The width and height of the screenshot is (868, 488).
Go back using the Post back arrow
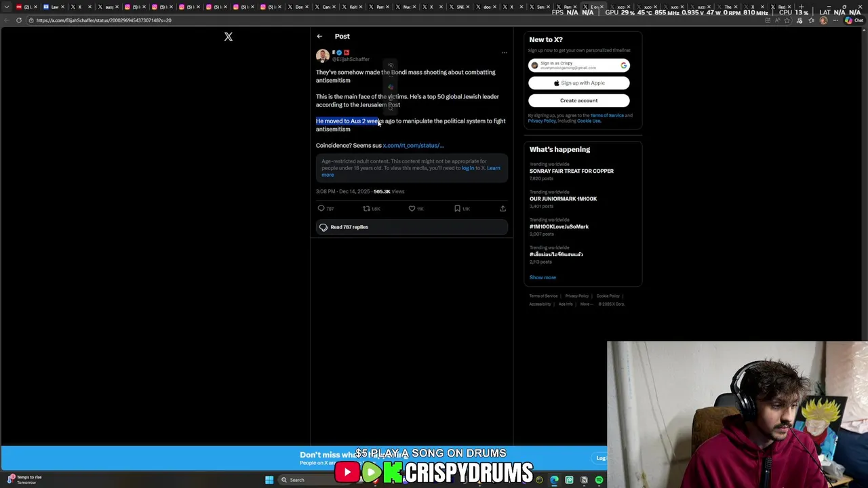tap(319, 37)
